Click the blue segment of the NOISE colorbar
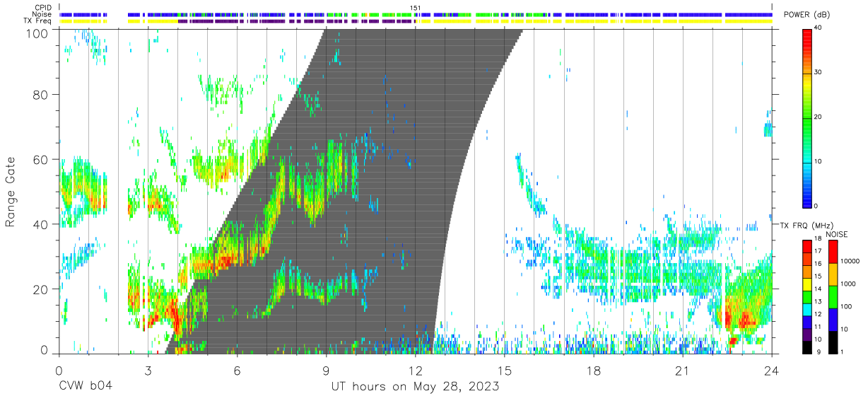 [x=833, y=320]
